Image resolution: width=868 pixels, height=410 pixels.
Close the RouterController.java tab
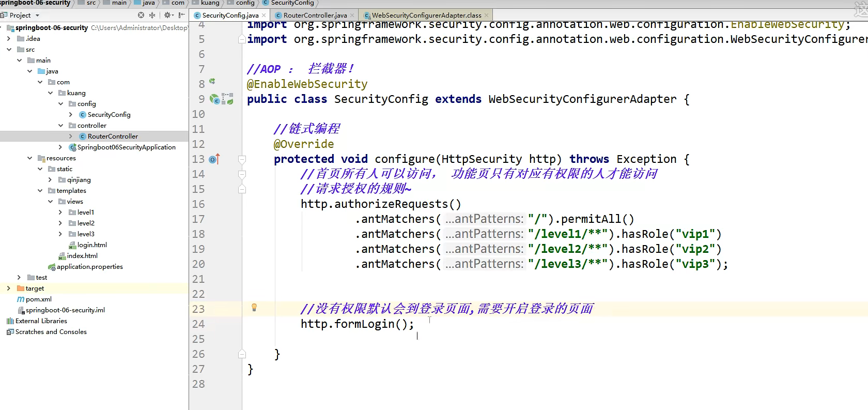point(352,16)
